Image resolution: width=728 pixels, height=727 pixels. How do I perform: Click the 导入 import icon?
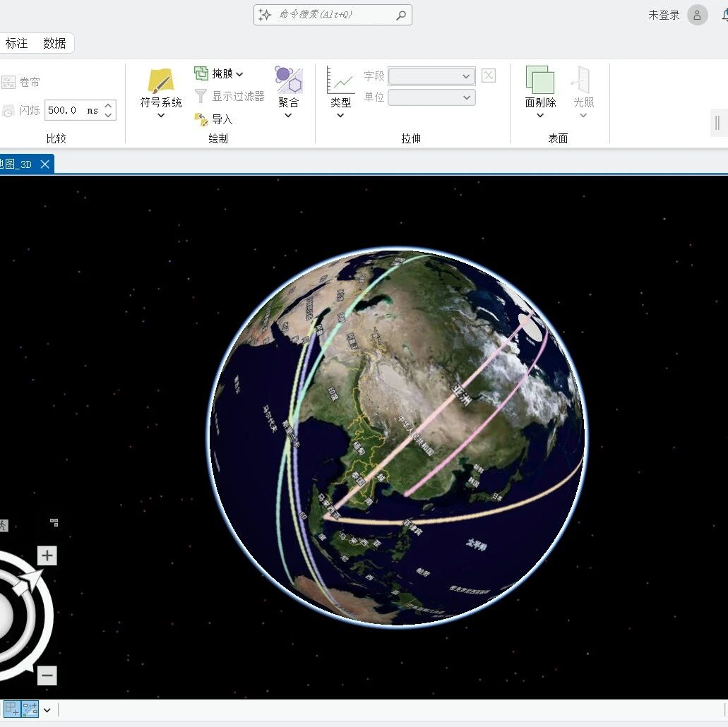(x=201, y=119)
